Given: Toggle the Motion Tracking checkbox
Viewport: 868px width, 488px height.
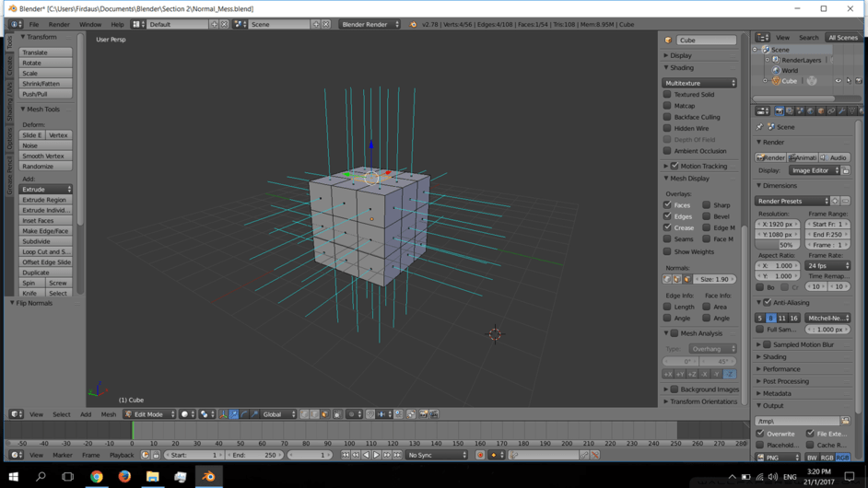Looking at the screenshot, I should pos(674,167).
